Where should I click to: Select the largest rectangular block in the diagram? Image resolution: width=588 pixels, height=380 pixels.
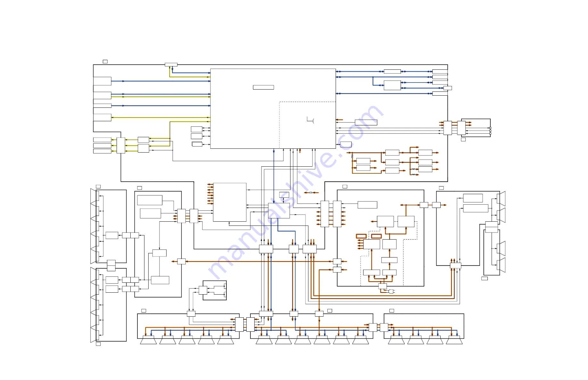pyautogui.click(x=273, y=108)
